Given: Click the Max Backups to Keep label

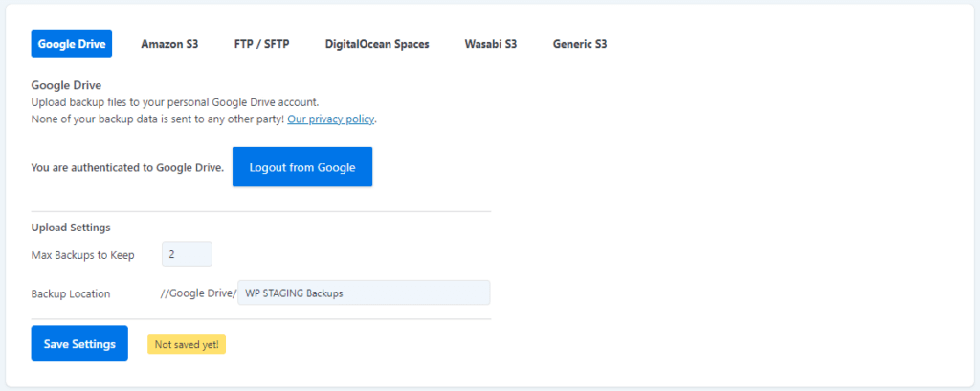Looking at the screenshot, I should point(82,255).
